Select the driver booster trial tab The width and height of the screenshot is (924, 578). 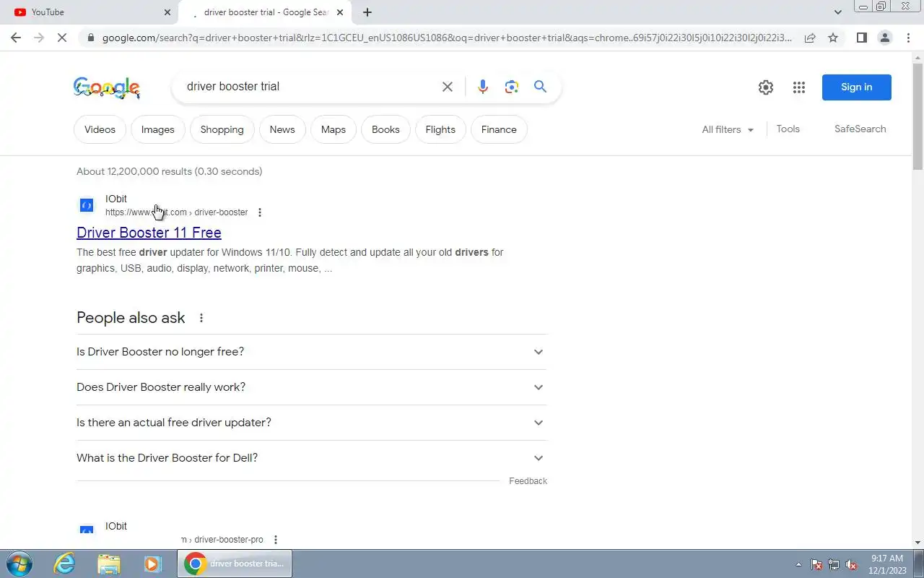(x=263, y=12)
